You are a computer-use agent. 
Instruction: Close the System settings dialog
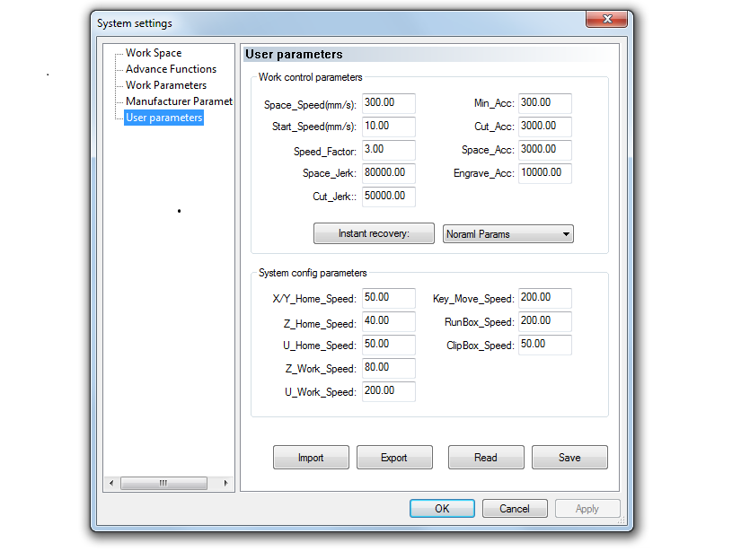click(x=605, y=21)
